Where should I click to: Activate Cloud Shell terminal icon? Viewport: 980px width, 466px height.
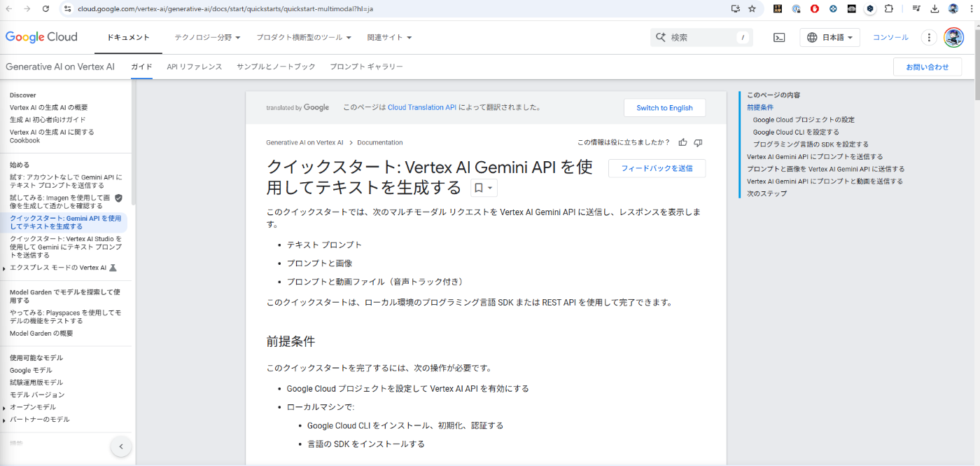click(779, 38)
